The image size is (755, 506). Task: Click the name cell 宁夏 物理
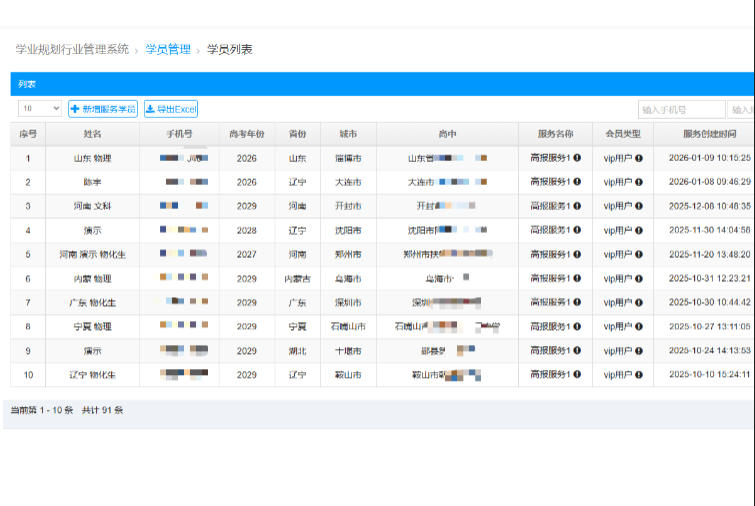pos(92,326)
